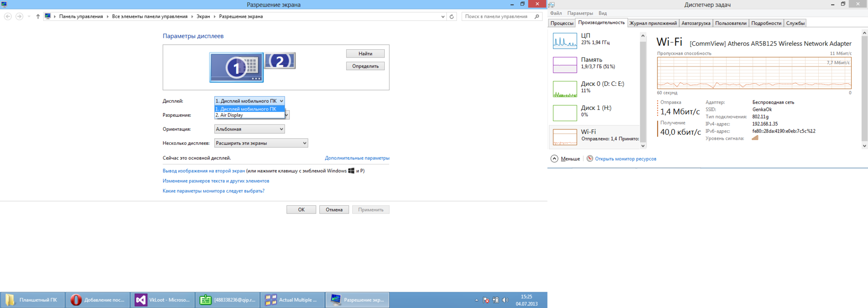
Task: Open the Несколько дисплеев dropdown
Action: (261, 143)
